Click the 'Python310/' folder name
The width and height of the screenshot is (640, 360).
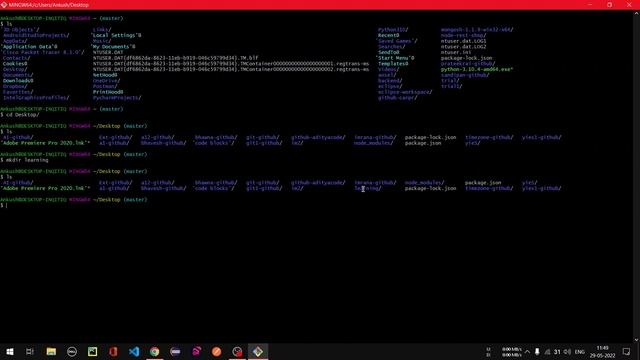click(393, 29)
